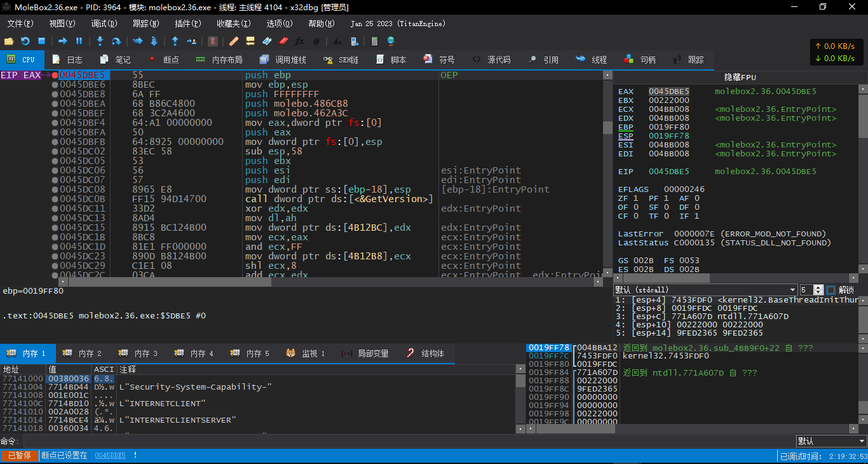Open the Scylla 'S' plugin icon
868x464 pixels.
[213, 41]
